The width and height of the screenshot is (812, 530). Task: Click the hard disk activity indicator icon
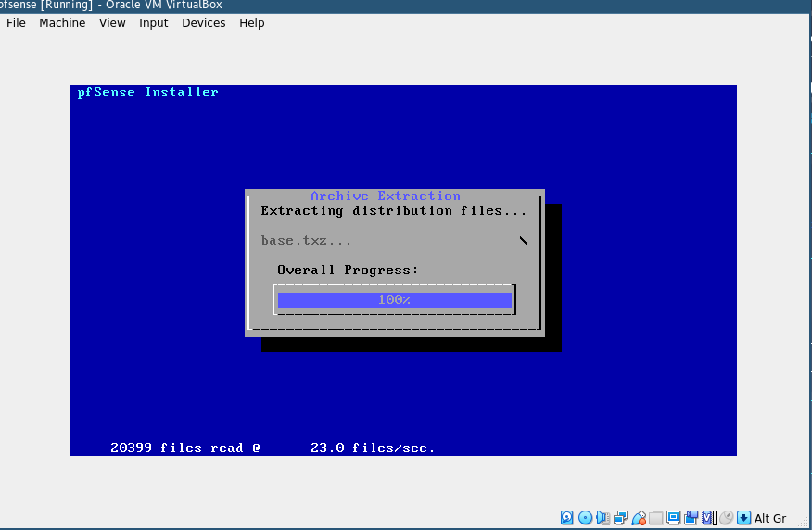point(567,518)
